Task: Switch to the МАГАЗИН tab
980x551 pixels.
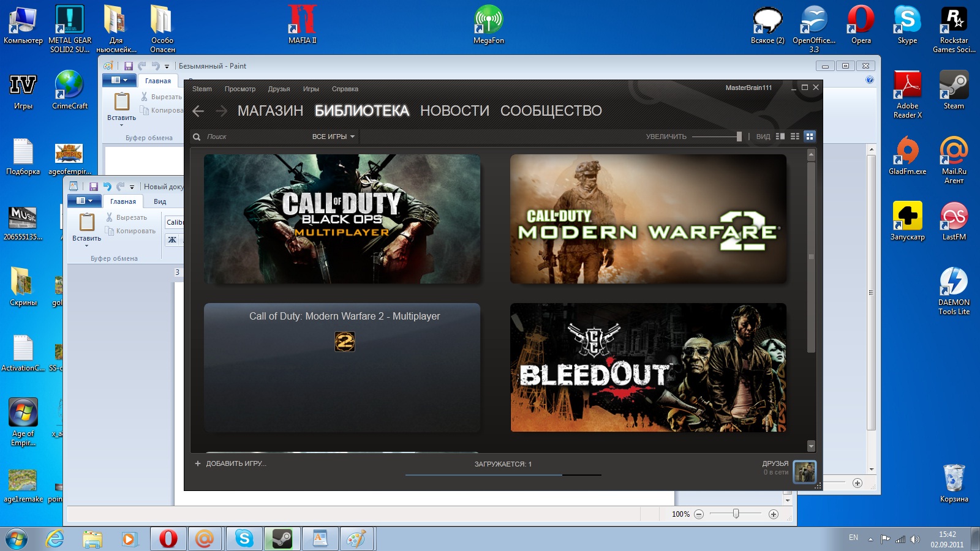Action: (x=270, y=111)
